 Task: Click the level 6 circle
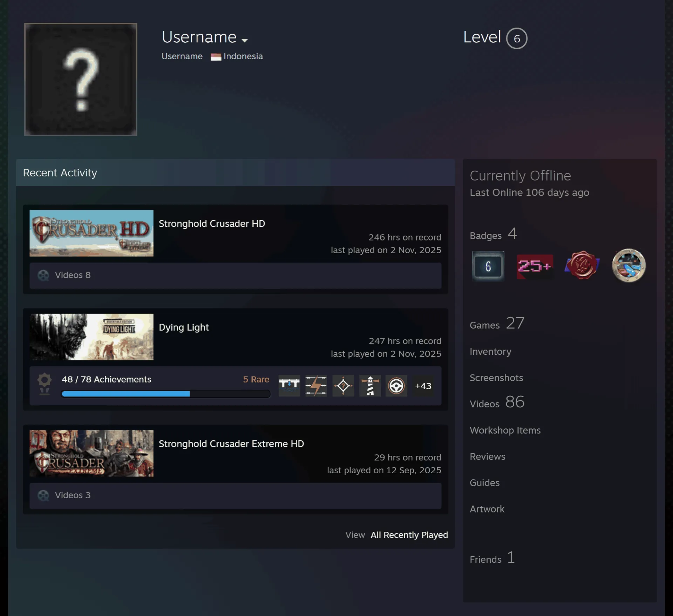[517, 38]
